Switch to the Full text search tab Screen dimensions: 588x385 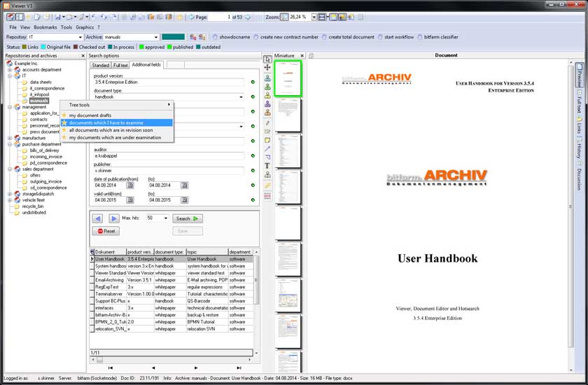coord(120,65)
